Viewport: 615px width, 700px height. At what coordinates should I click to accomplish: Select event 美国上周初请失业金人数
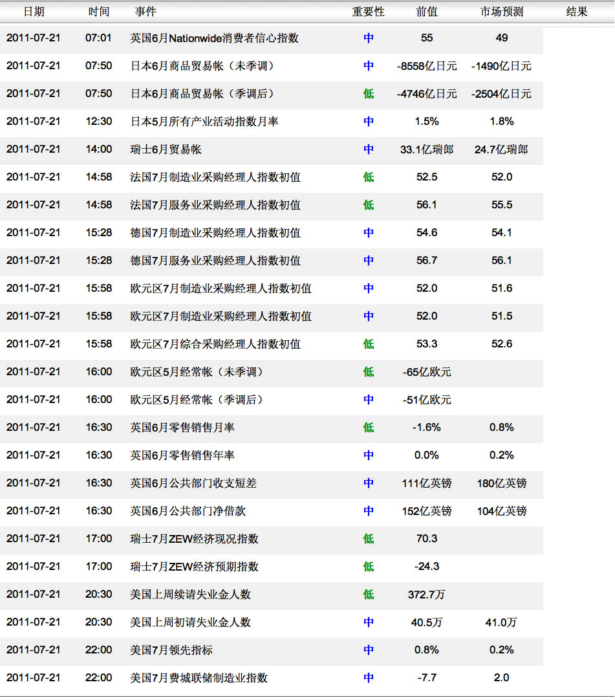click(x=190, y=622)
